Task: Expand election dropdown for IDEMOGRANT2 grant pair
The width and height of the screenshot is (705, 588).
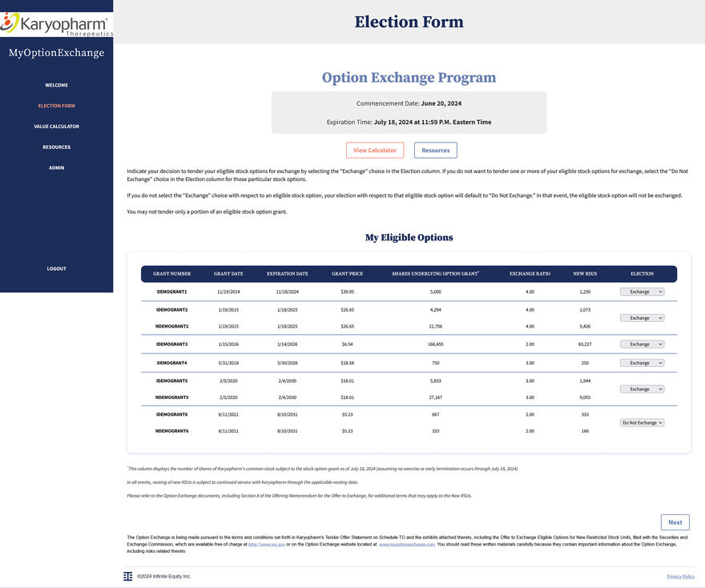Action: [642, 318]
